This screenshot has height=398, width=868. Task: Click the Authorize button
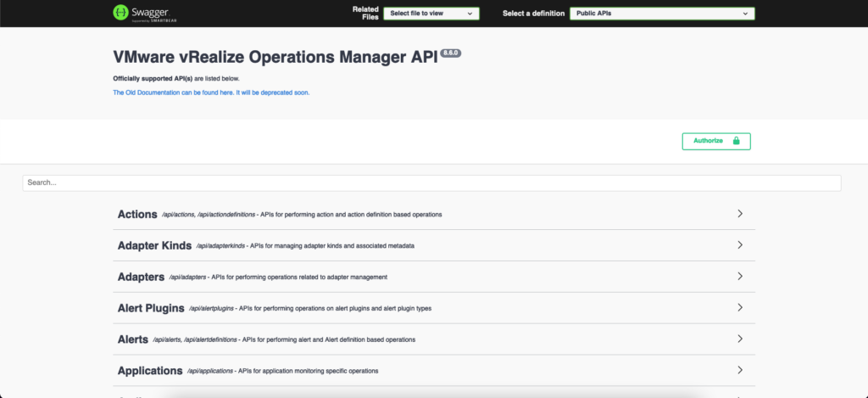(716, 141)
